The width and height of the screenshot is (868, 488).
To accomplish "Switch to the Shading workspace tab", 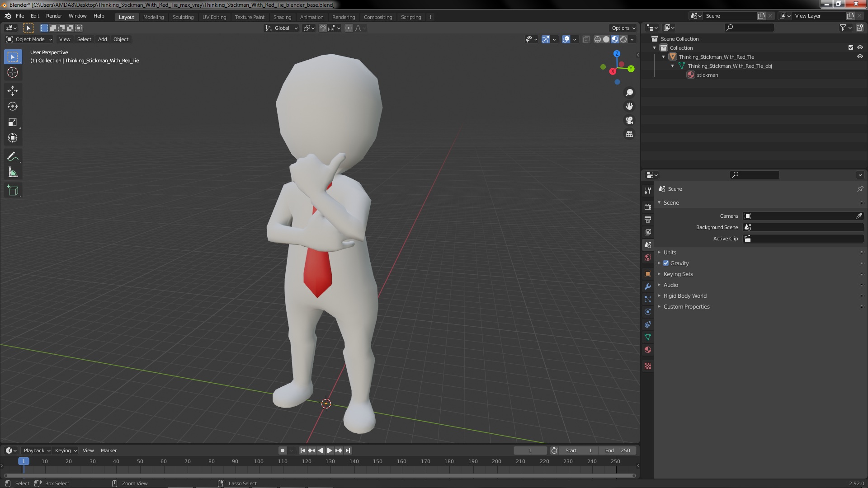I will click(x=282, y=17).
